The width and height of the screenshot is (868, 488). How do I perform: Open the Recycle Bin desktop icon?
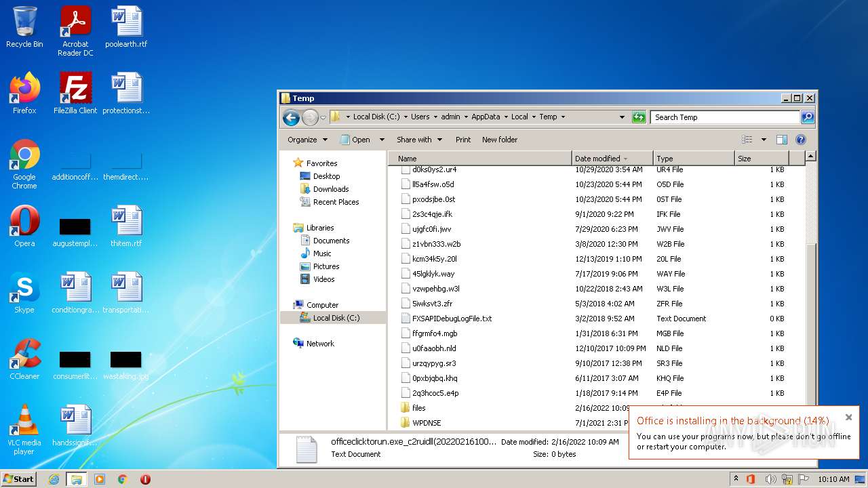pos(24,27)
